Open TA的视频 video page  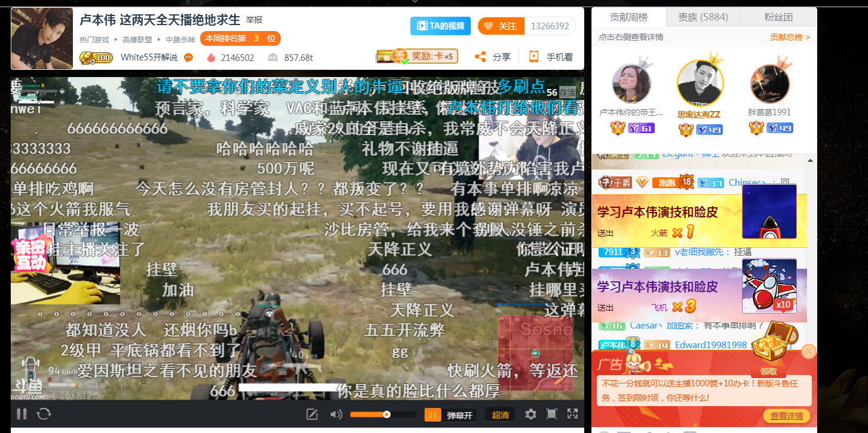pos(440,26)
